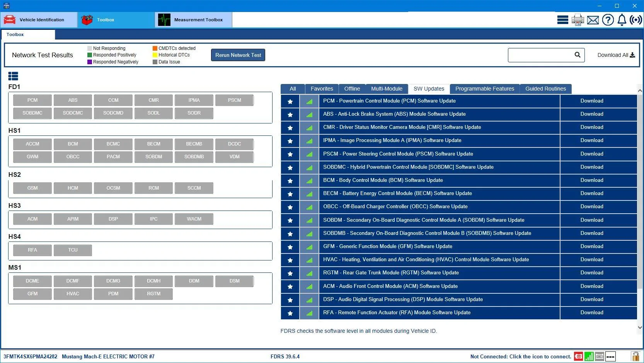Select the TCU module in HS4 network

73,250
